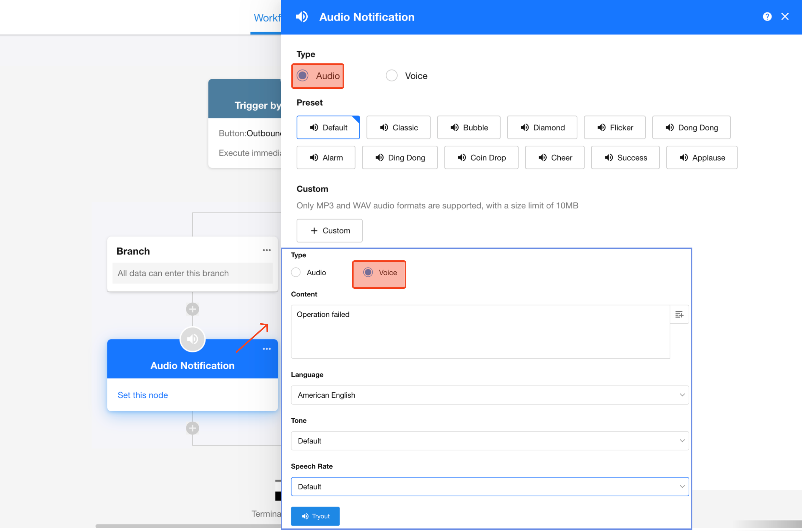The height and width of the screenshot is (532, 802).
Task: Click the insert-field icon beside the Content box
Action: (x=679, y=315)
